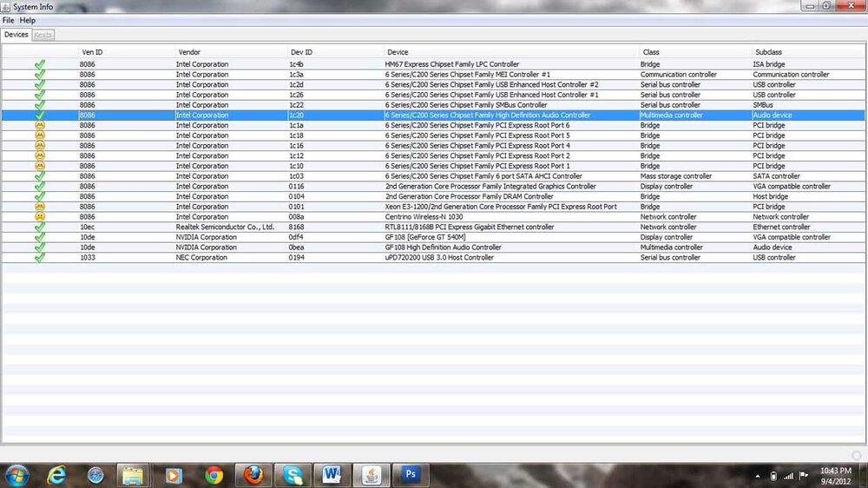
Task: Show hidden icons in system tray
Action: click(x=756, y=476)
